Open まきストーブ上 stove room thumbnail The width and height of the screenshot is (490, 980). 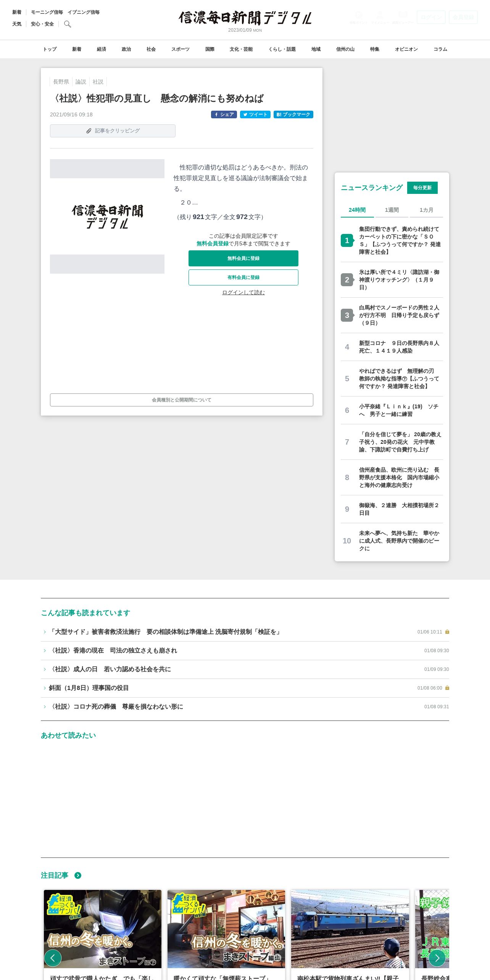pyautogui.click(x=226, y=929)
